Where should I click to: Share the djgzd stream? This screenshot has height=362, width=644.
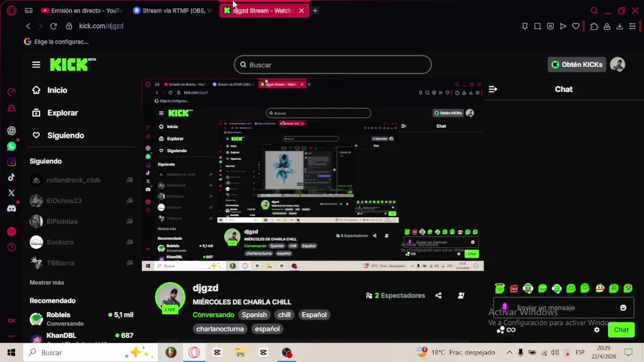click(x=438, y=296)
